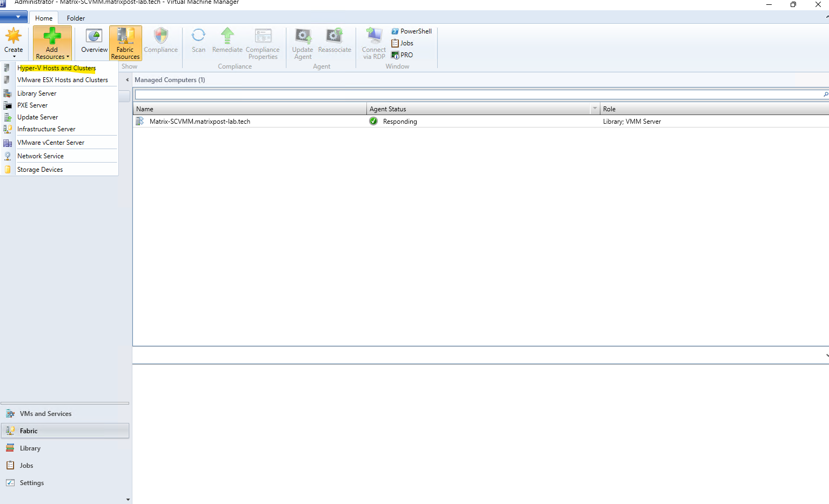Choose Hyper-V Hosts and Clusters
The width and height of the screenshot is (829, 504).
[57, 68]
